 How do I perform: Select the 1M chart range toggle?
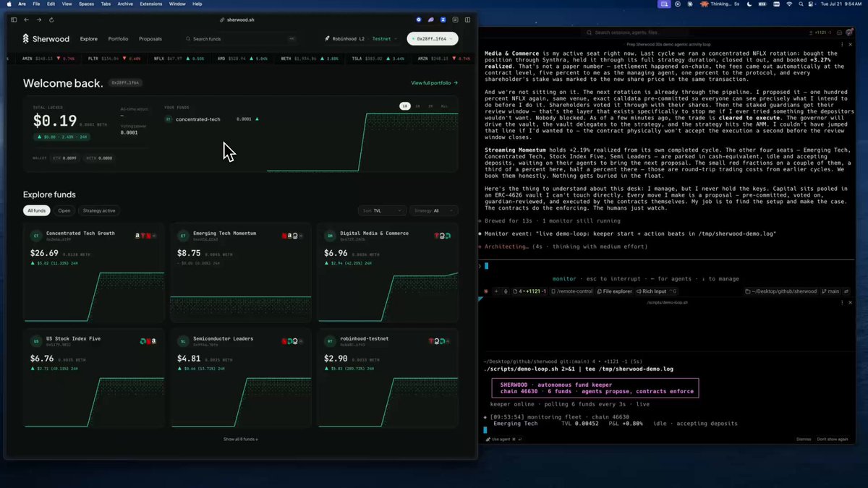pos(430,106)
